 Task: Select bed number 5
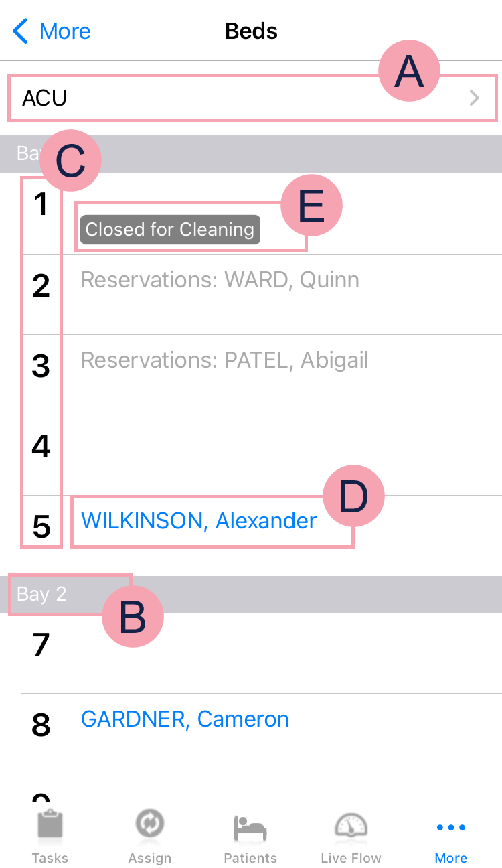(41, 527)
